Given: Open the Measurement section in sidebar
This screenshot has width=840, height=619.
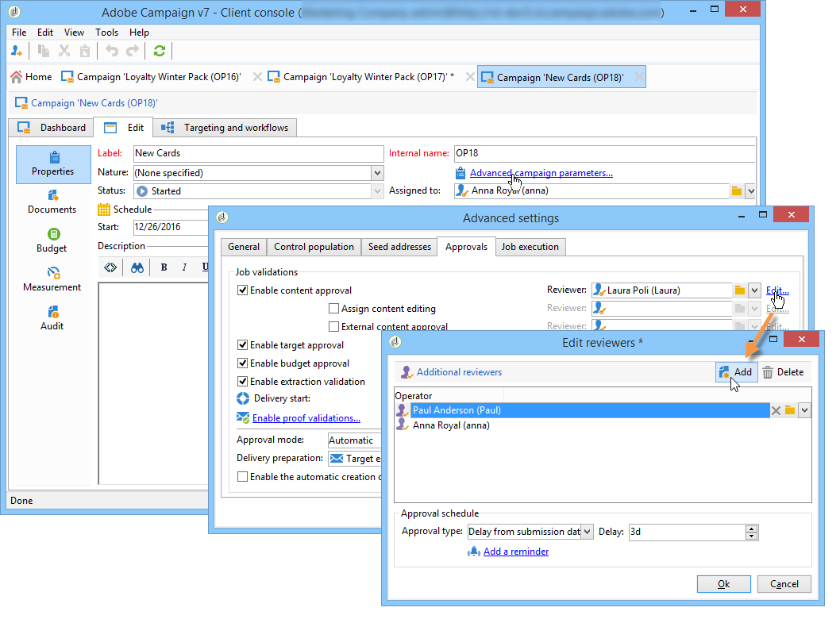Looking at the screenshot, I should click(52, 279).
